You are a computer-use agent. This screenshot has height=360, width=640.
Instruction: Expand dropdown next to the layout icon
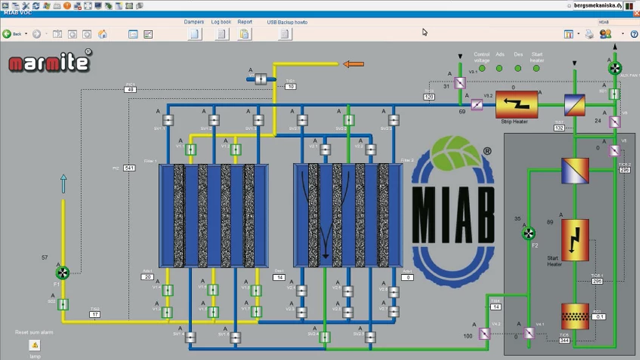(578, 34)
